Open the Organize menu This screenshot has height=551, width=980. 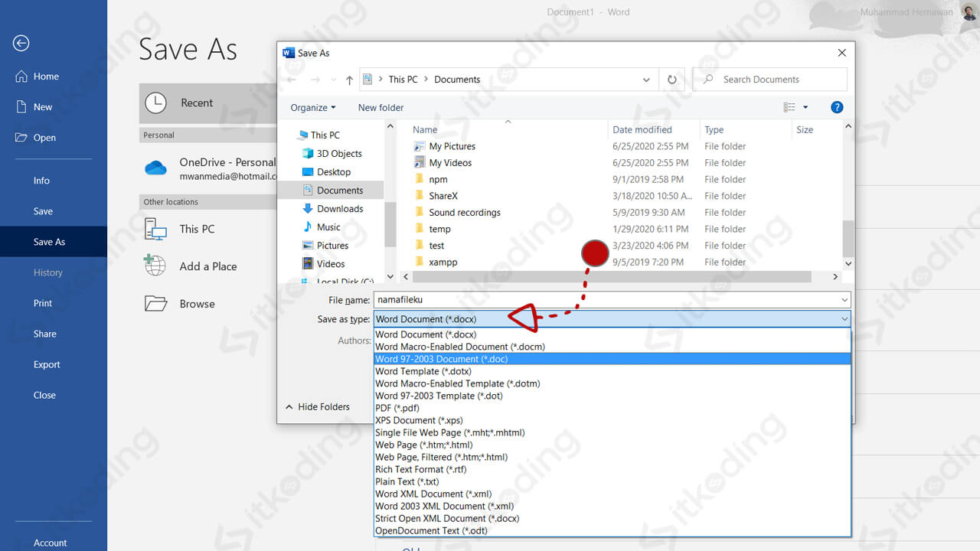pyautogui.click(x=313, y=108)
